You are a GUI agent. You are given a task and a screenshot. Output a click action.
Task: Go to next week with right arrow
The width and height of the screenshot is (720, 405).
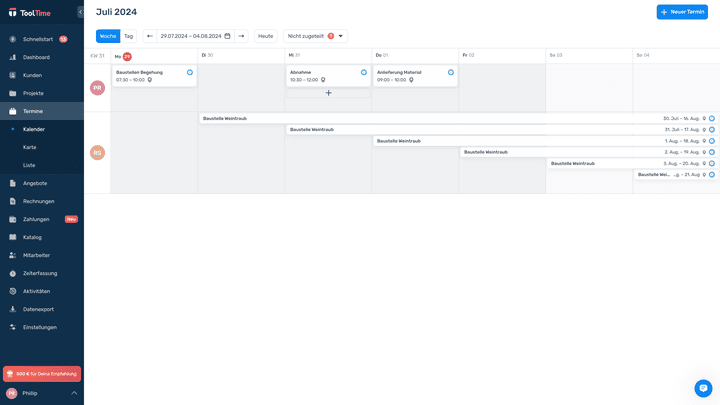[x=241, y=36]
